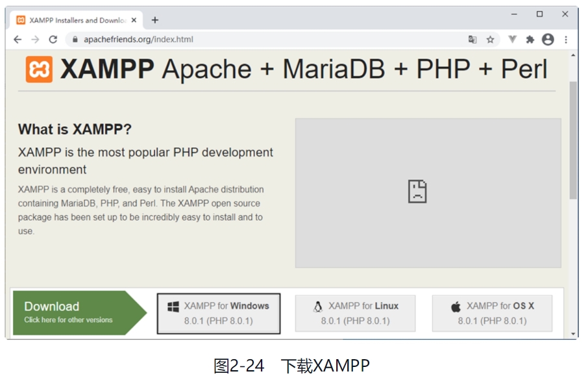
Task: Select the XAMPP Installers and Downloads tab
Action: coord(71,20)
